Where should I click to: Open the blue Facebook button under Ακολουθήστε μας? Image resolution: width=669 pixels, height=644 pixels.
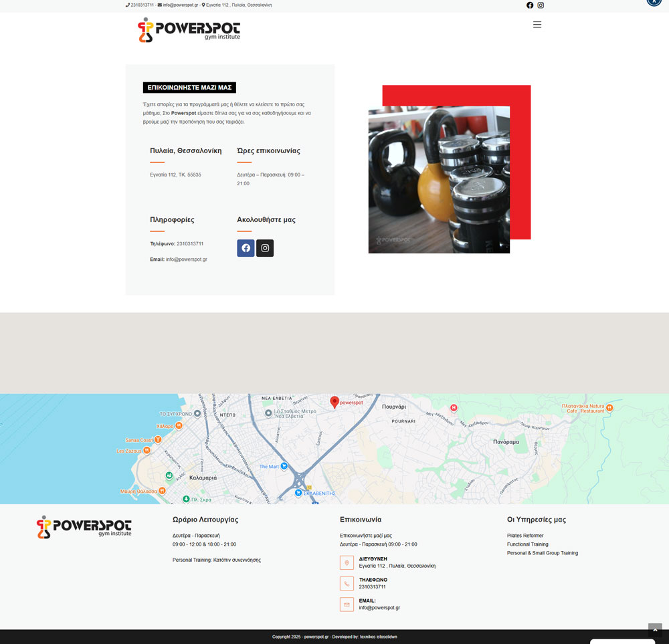pos(246,248)
